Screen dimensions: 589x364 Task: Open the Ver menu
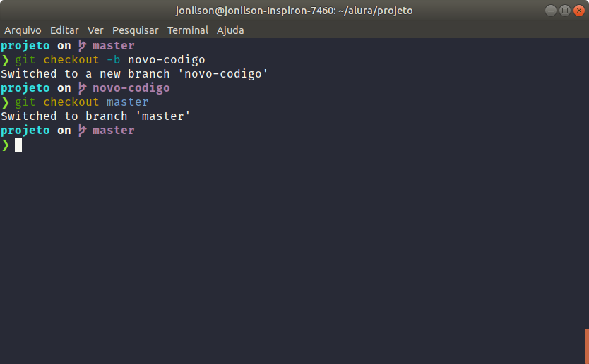pos(95,30)
